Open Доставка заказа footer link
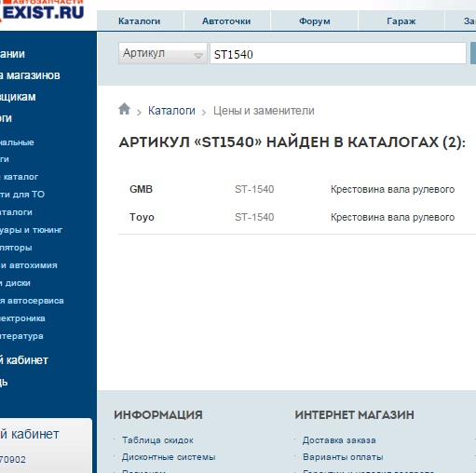Screen dimensions: 476x473 [339, 440]
